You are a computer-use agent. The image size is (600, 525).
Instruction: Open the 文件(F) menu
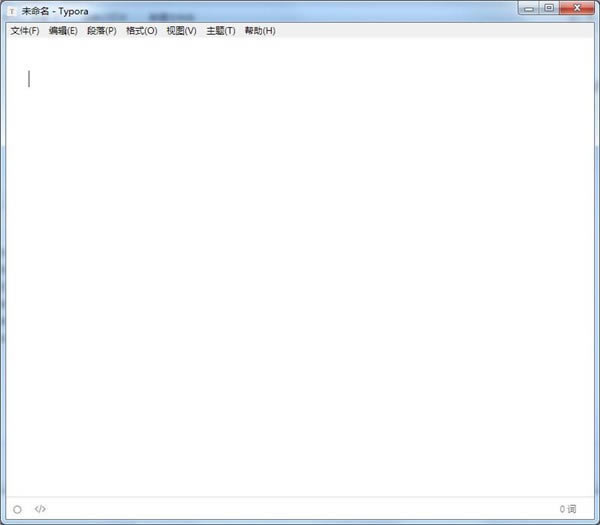coord(25,31)
